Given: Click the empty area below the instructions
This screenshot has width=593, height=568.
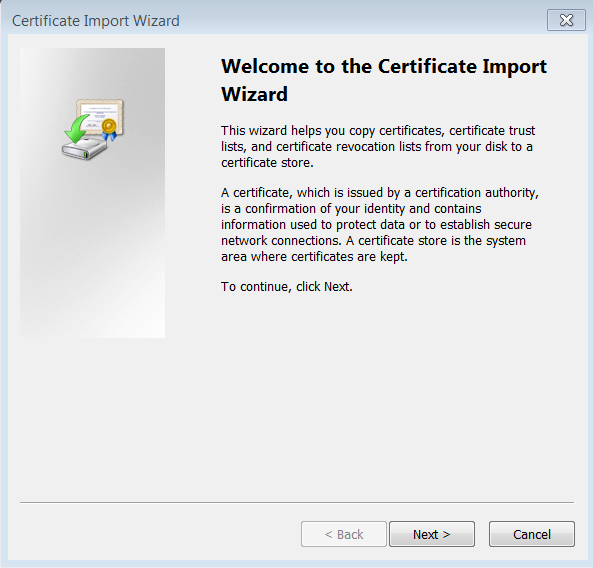Looking at the screenshot, I should (x=378, y=393).
